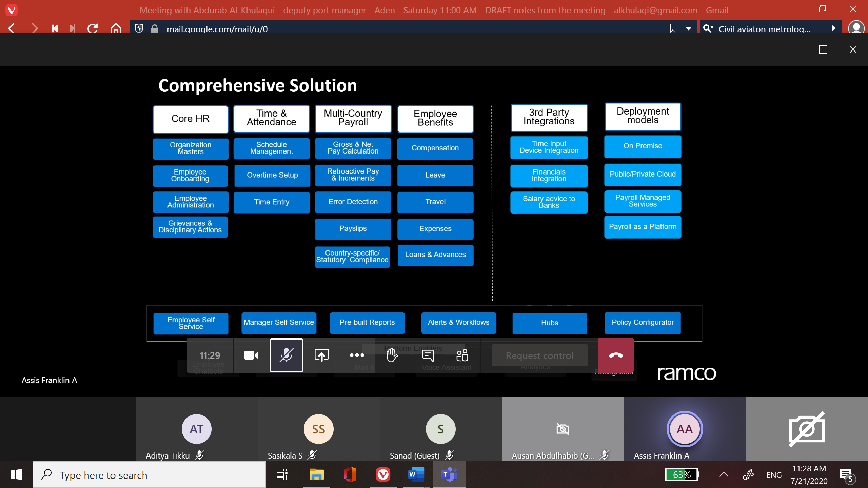The height and width of the screenshot is (488, 868).
Task: Bookmark this page
Action: (x=673, y=28)
